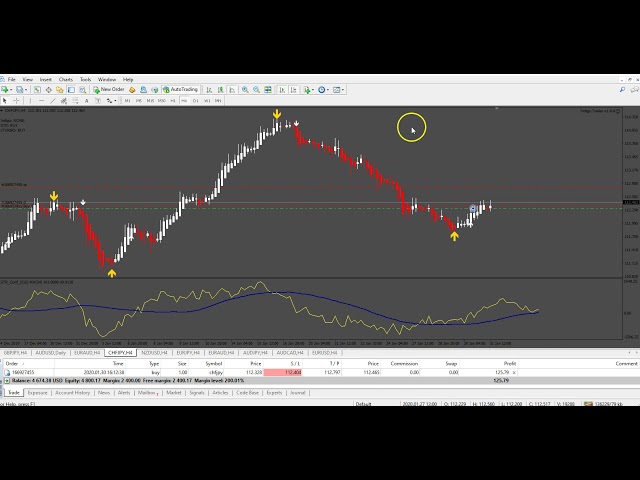
Task: Open the Insert menu
Action: [x=46, y=79]
